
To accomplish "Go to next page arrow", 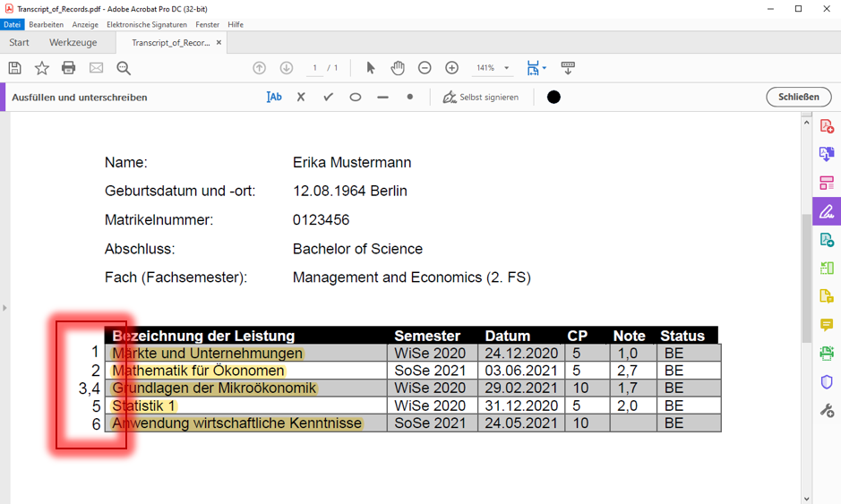I will 287,68.
